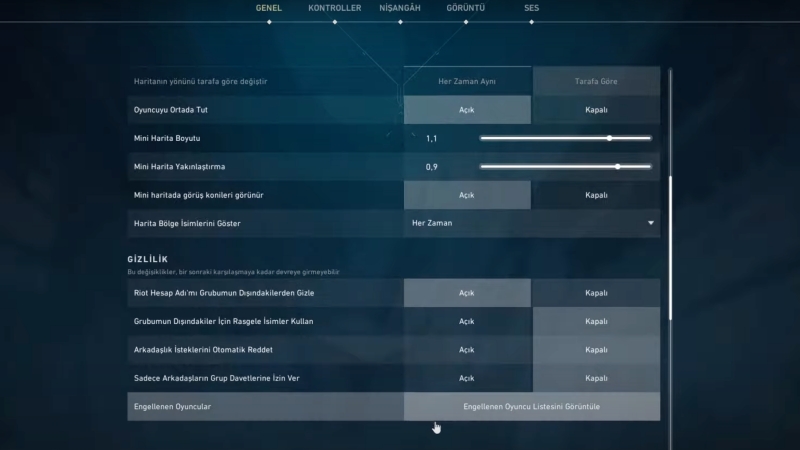Screen dimensions: 800x450
Task: Turn on minimap vision cones (Açık)
Action: tap(467, 195)
